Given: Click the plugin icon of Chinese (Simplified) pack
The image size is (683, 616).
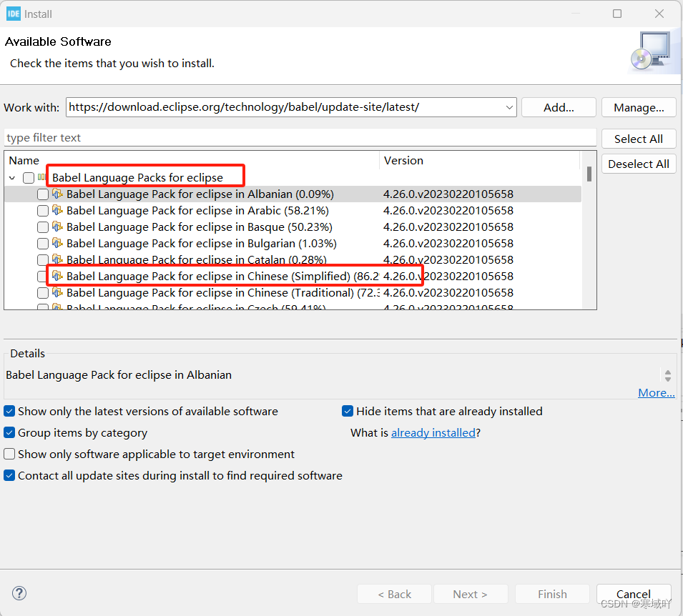Looking at the screenshot, I should pyautogui.click(x=57, y=276).
